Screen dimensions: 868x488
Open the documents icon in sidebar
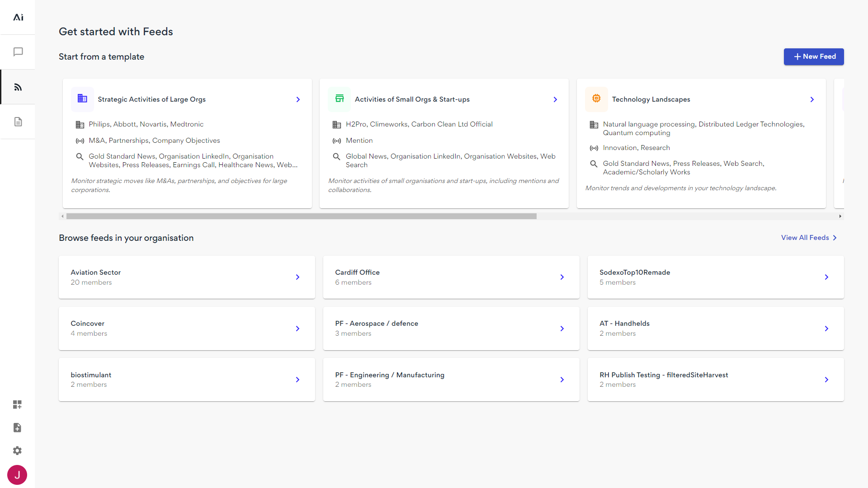coord(18,122)
